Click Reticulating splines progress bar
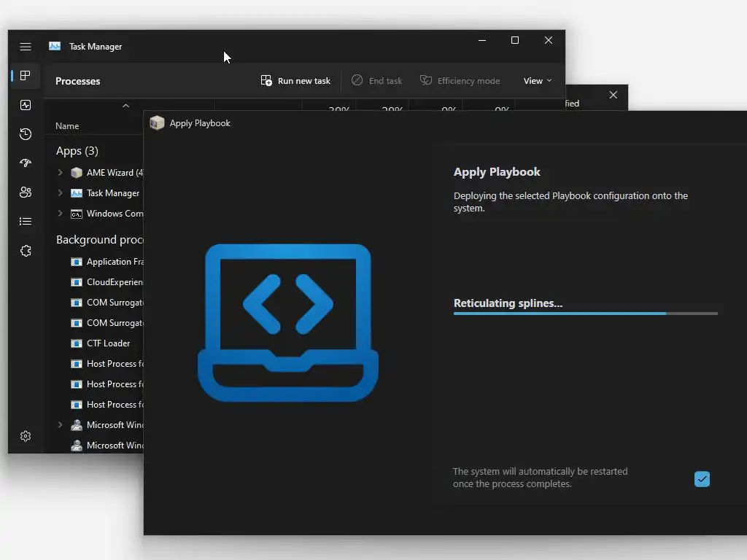 coord(586,314)
